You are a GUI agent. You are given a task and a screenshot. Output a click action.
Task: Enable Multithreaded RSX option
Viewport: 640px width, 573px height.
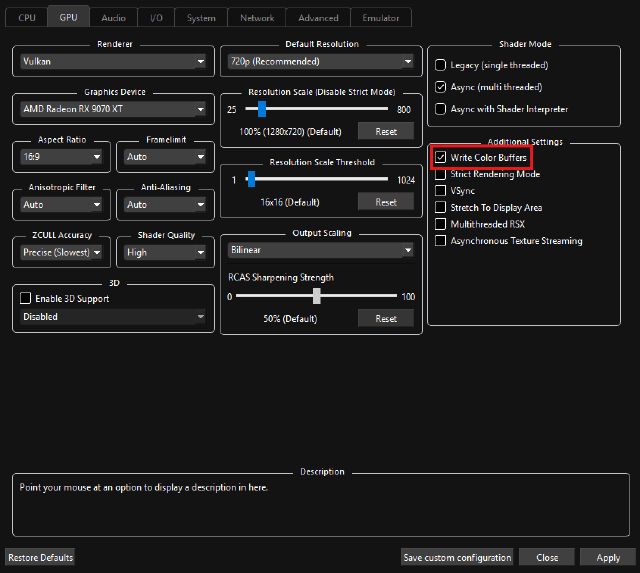pyautogui.click(x=441, y=224)
